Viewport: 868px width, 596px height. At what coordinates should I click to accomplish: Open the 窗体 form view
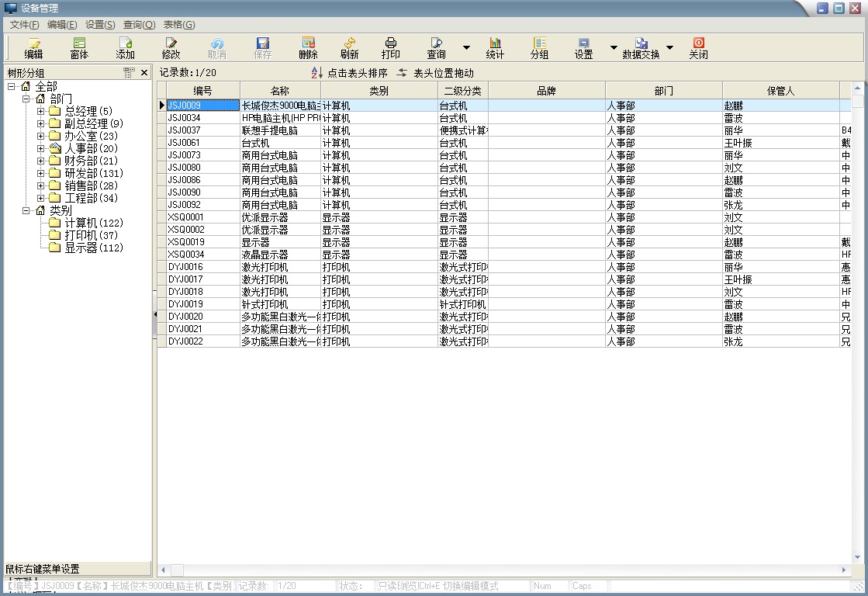pos(79,48)
